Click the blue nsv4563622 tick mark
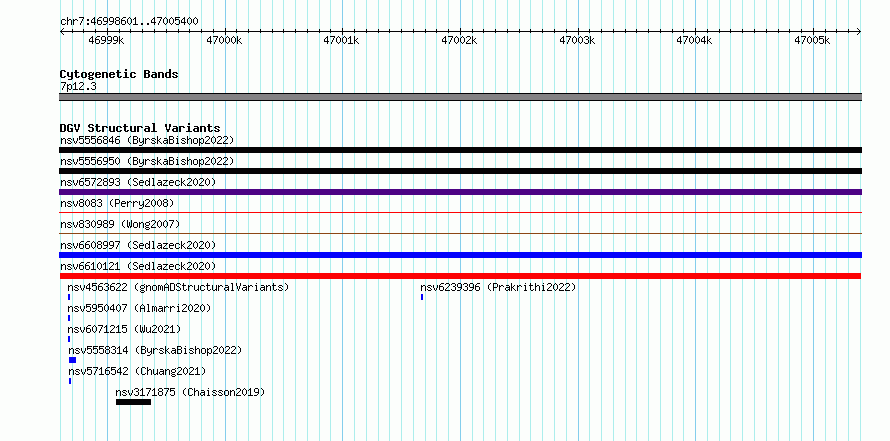 click(69, 297)
